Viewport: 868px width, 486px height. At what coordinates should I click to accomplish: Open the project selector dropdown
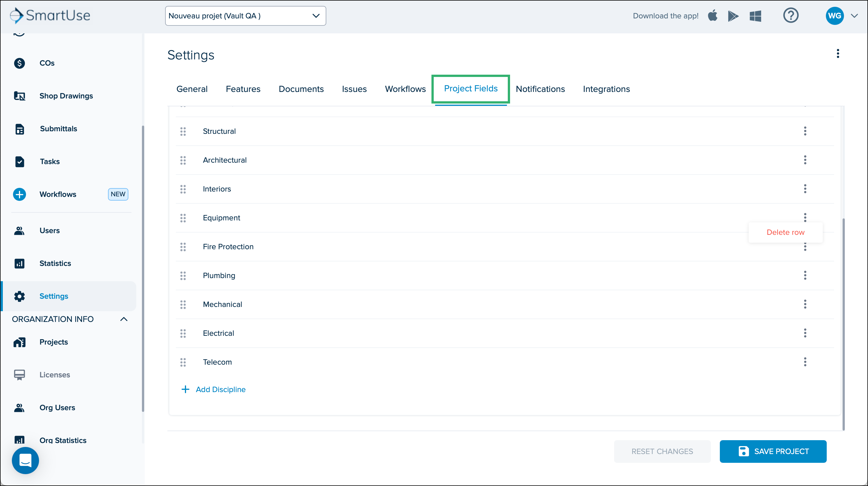tap(245, 16)
